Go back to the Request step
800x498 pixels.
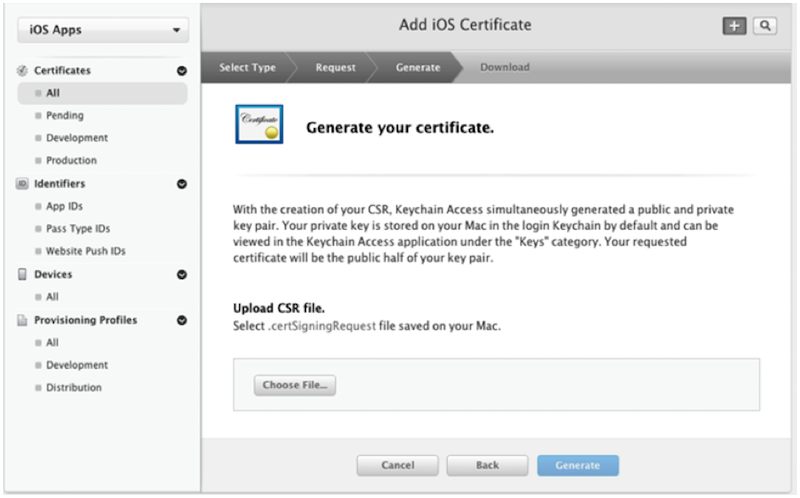[335, 67]
